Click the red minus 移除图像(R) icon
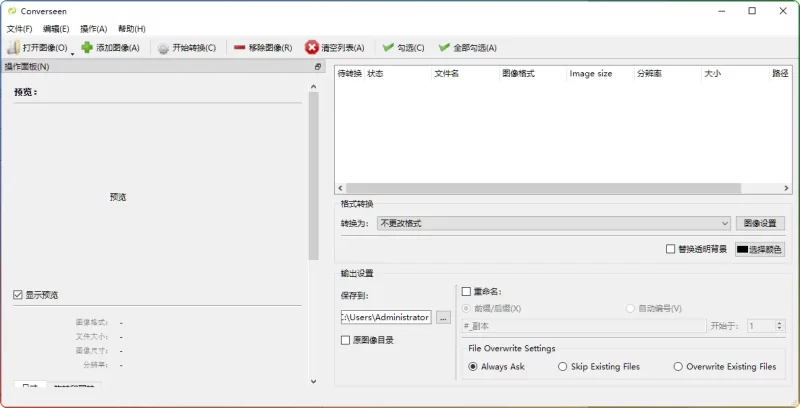Screen dimensions: 800x408 239,47
